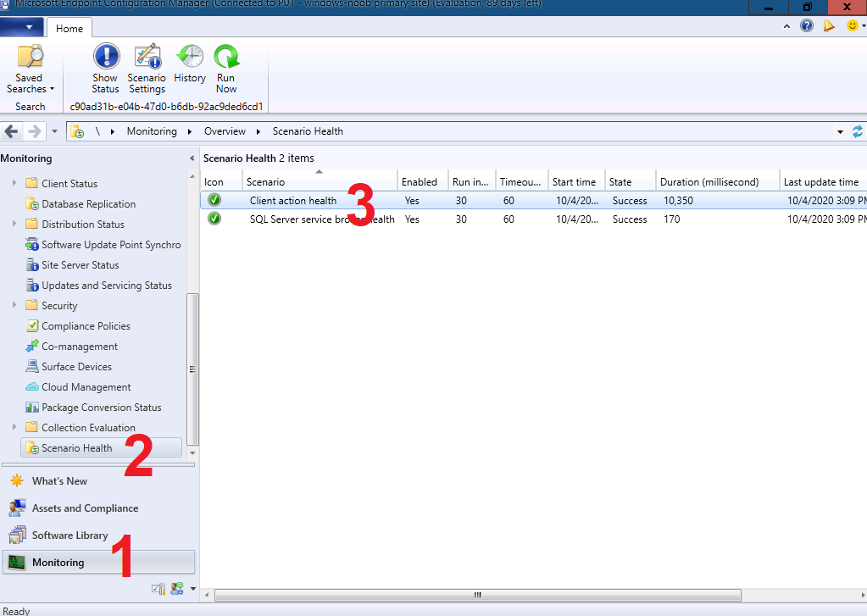Viewport: 867px width, 616px height.
Task: Expand the Security tree node
Action: tap(14, 305)
